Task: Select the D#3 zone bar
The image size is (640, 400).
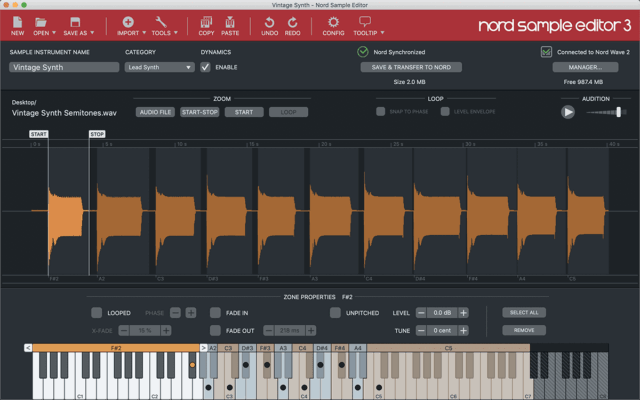Action: 247,348
